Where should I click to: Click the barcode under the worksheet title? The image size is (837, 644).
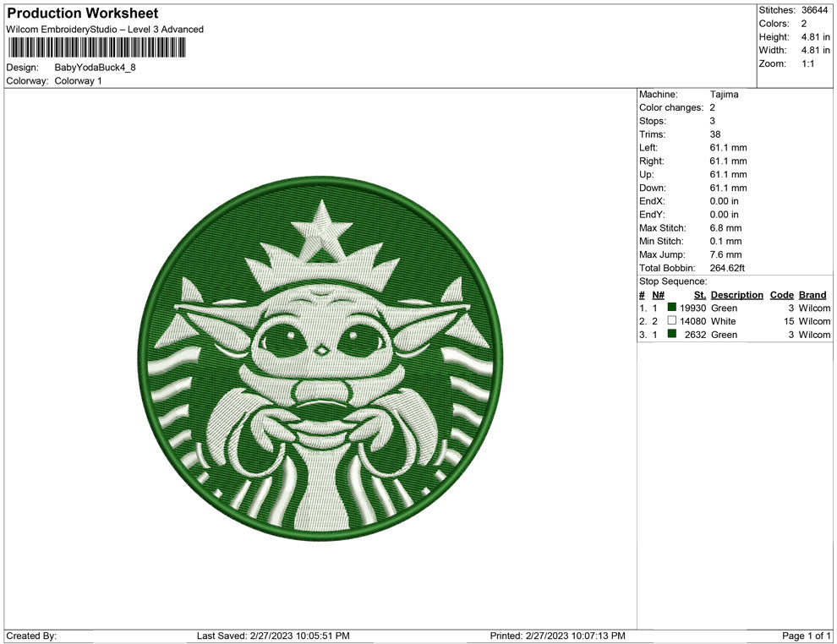96,48
